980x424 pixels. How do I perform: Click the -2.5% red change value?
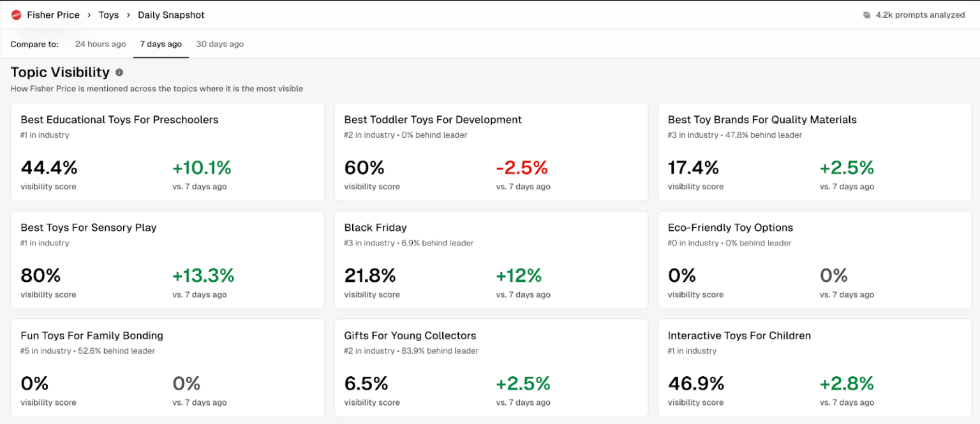(x=524, y=167)
